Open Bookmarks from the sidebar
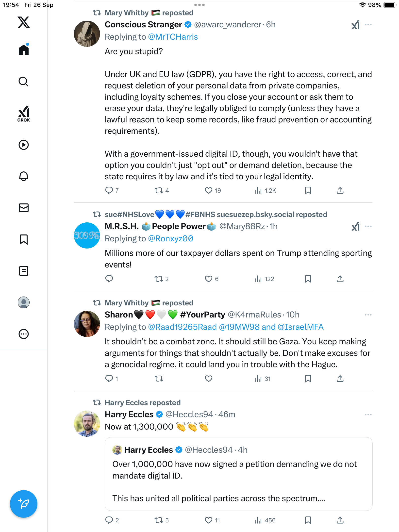Viewport: 399px width, 532px height. point(24,239)
